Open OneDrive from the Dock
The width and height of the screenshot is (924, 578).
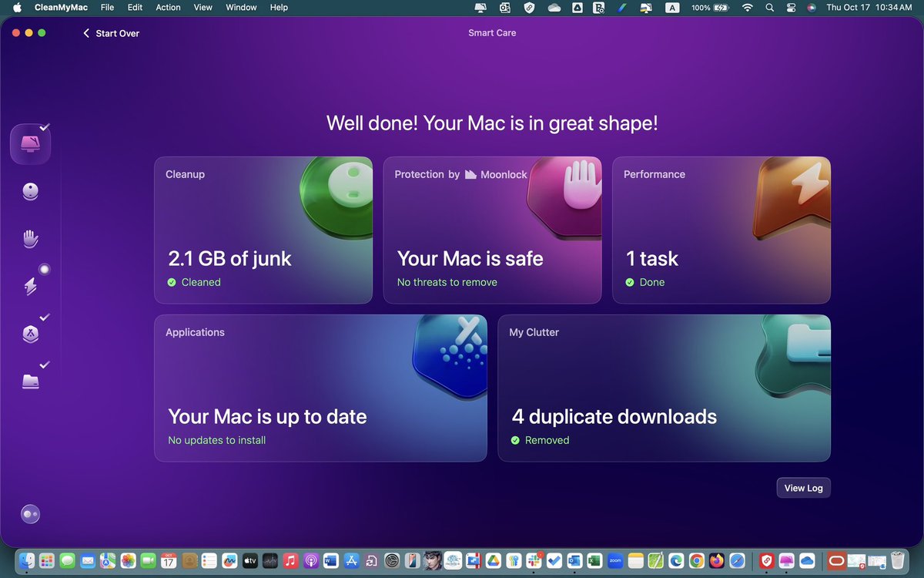click(x=807, y=560)
